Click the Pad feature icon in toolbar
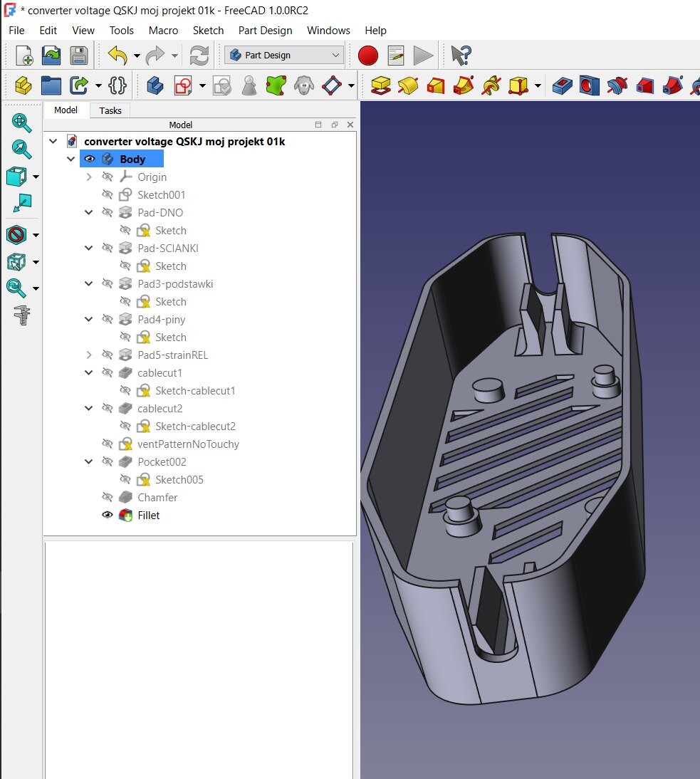Screen dimensions: 700x779 pyautogui.click(x=380, y=85)
